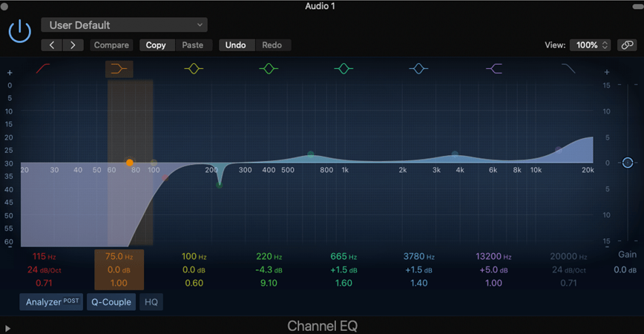644x334 pixels.
Task: Click the orange 0.0 dB gain value
Action: click(x=119, y=270)
